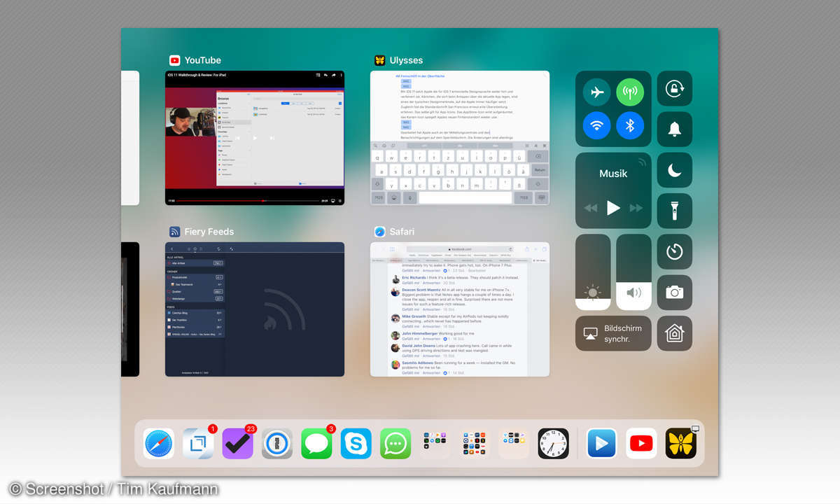This screenshot has width=840, height=504.
Task: Toggle Airplane Mode in Control Center
Action: click(x=597, y=92)
